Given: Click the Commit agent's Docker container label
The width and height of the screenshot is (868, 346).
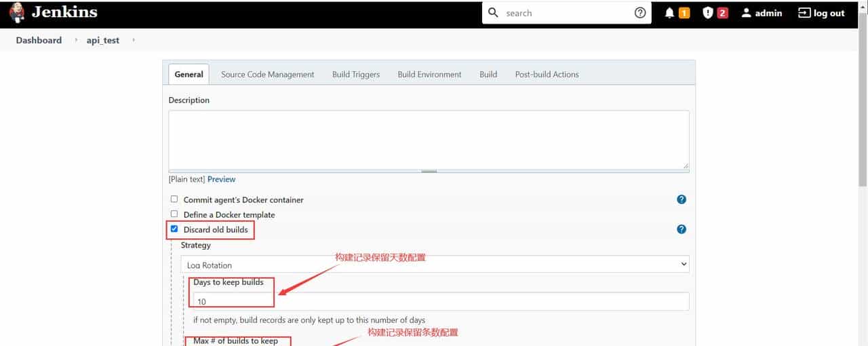Looking at the screenshot, I should tap(243, 199).
